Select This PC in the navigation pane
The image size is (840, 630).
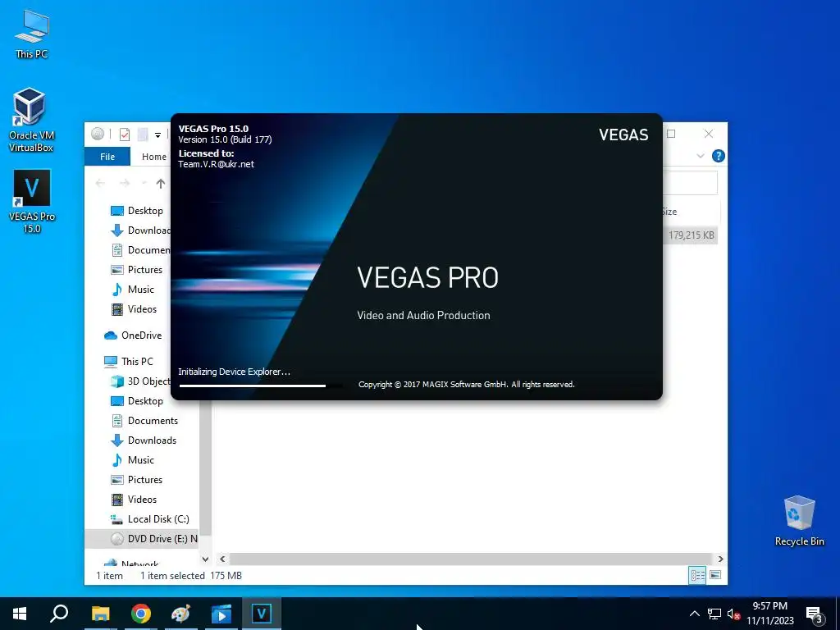click(129, 362)
